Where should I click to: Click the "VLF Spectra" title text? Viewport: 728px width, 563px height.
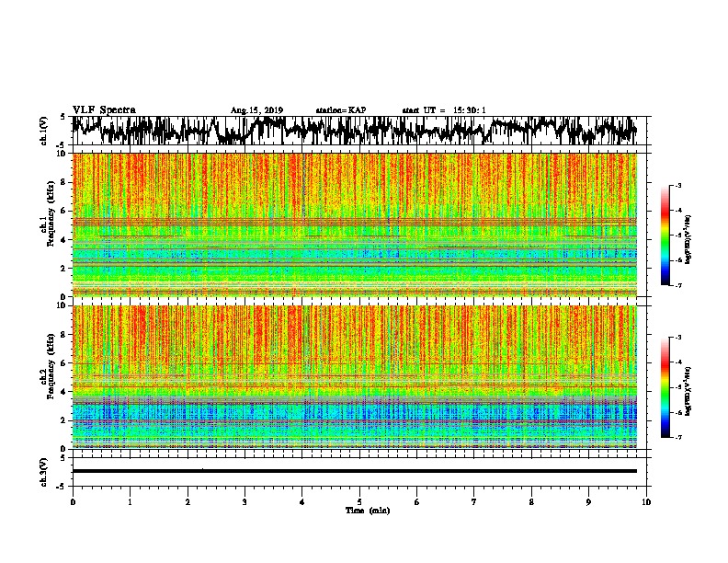coord(104,109)
